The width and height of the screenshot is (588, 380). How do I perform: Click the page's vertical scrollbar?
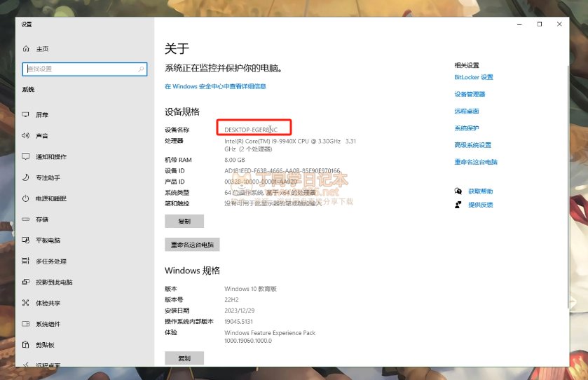(x=568, y=188)
